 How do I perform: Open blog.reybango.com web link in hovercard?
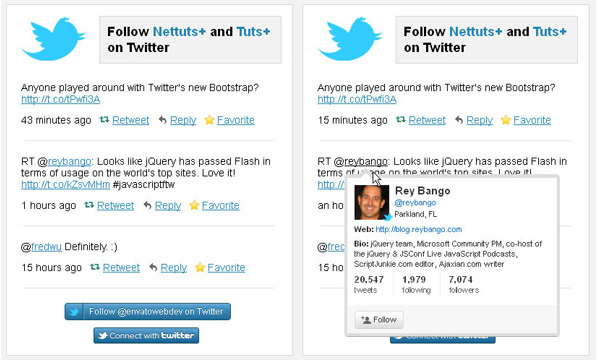(x=419, y=230)
